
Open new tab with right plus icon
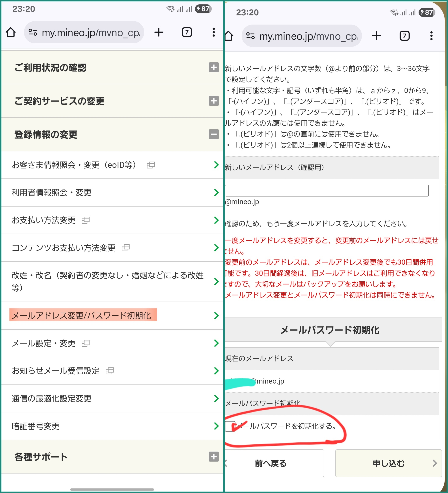point(376,36)
